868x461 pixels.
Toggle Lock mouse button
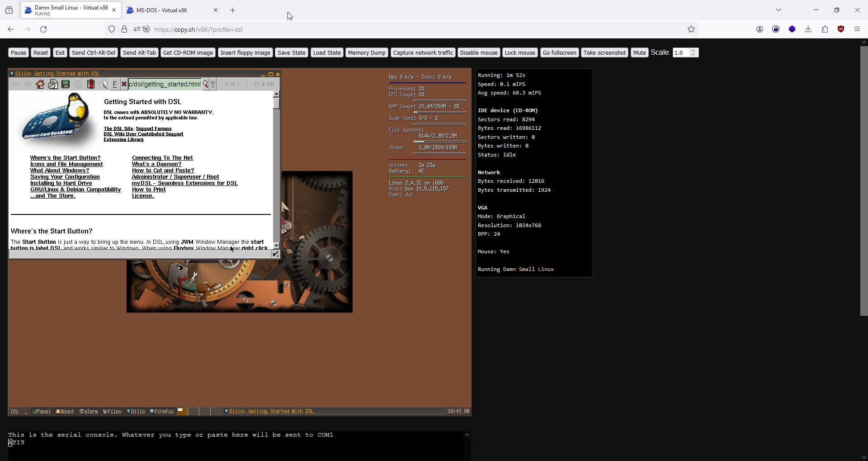(520, 52)
